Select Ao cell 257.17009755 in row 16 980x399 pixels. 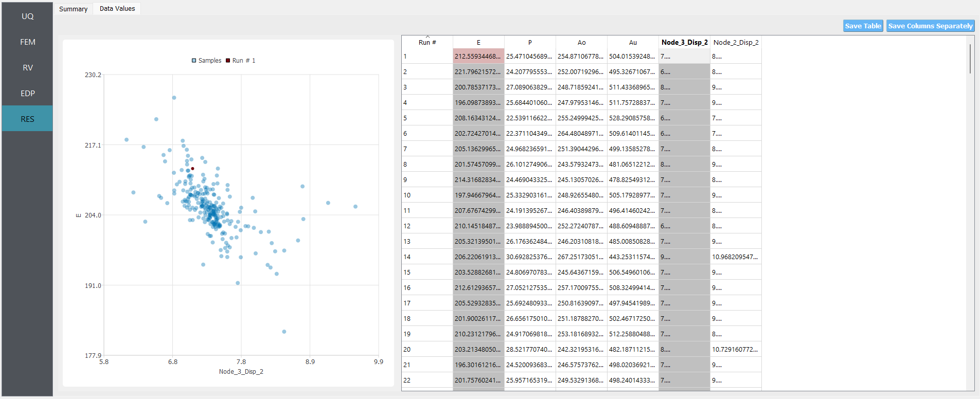click(581, 287)
